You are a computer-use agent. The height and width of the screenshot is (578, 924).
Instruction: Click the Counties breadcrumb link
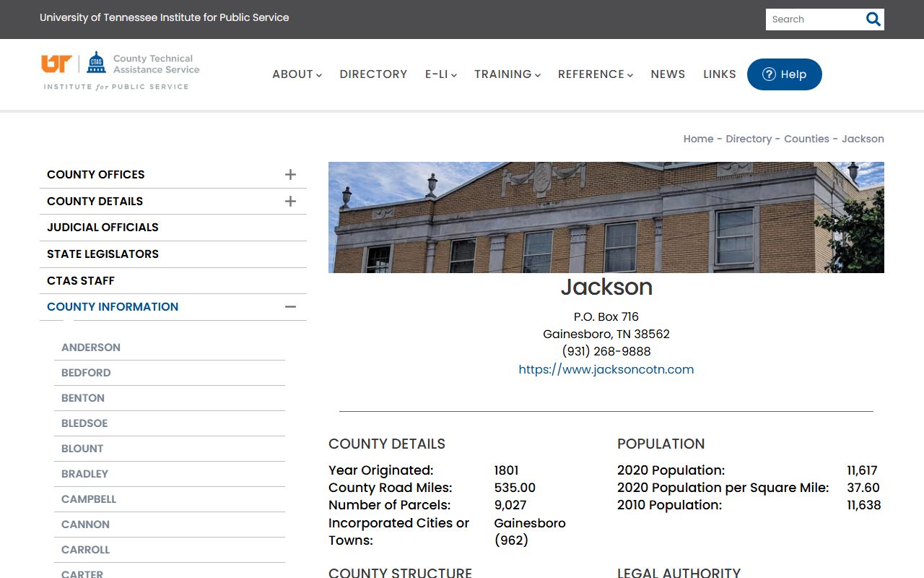[x=806, y=139]
